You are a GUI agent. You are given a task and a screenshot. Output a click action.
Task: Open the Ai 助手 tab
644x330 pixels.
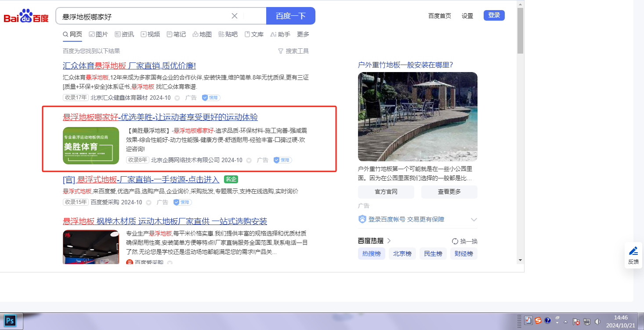280,34
